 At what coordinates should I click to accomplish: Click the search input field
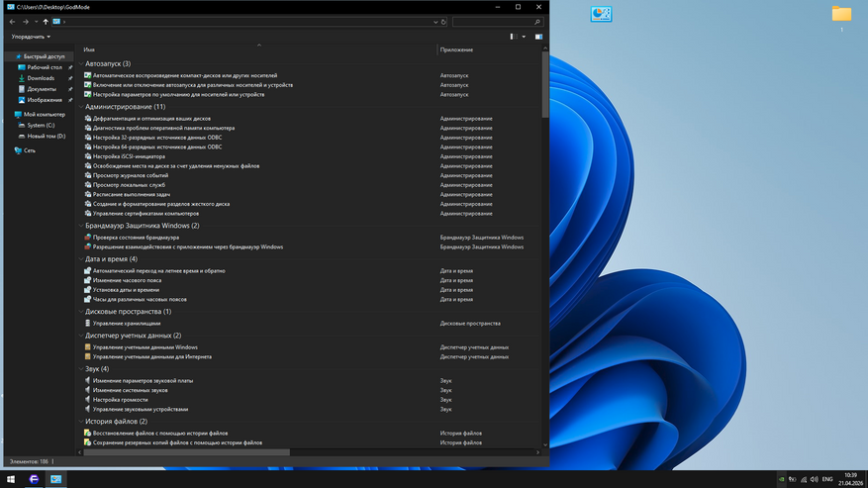pos(492,22)
